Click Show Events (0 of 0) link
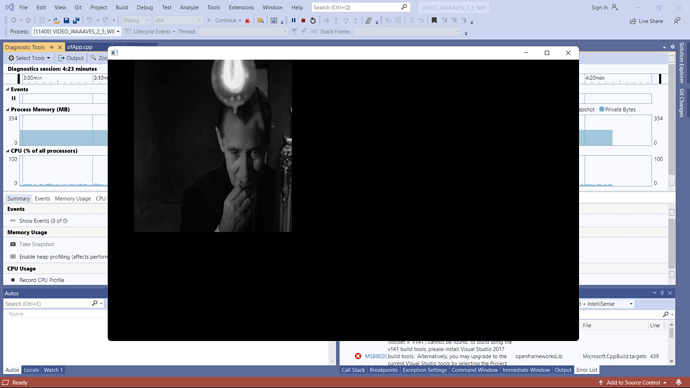 click(43, 221)
